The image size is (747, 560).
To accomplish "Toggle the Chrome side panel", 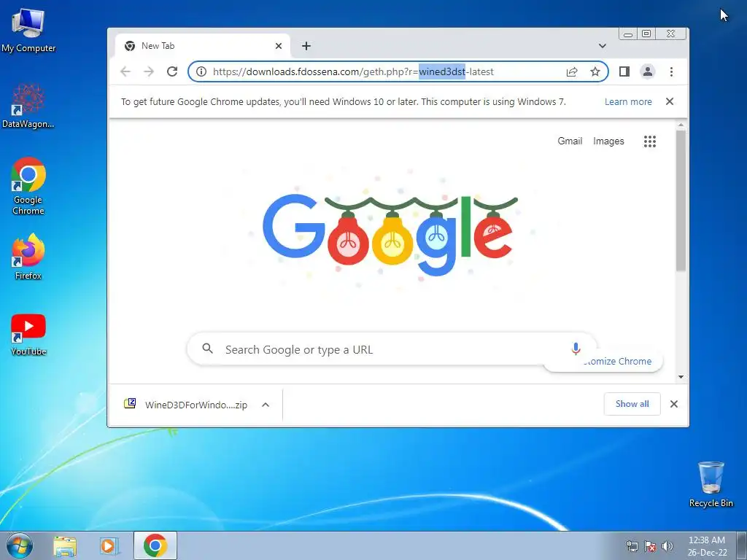I will [624, 71].
